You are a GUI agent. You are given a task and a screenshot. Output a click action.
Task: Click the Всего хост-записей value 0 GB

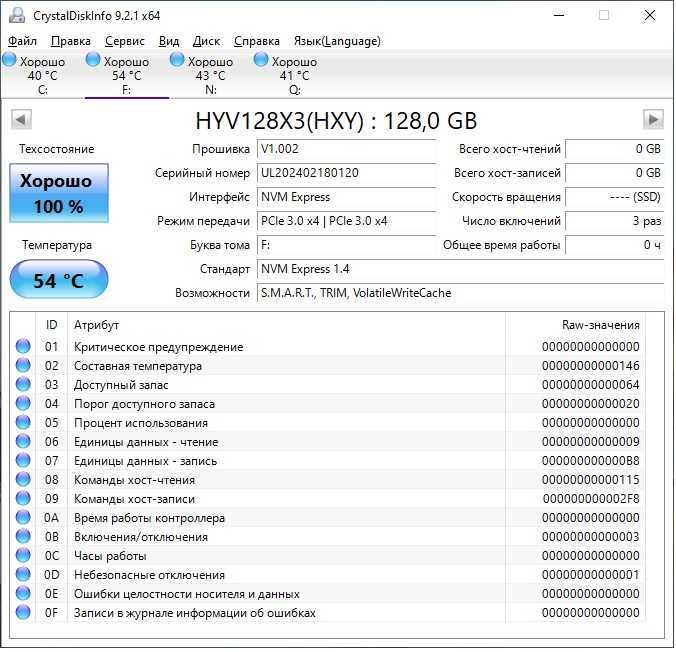[615, 173]
